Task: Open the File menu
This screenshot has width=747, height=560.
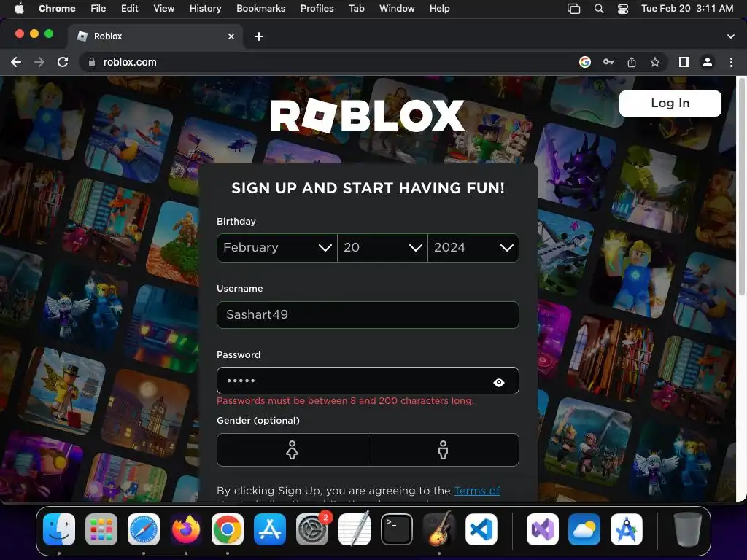Action: point(98,8)
